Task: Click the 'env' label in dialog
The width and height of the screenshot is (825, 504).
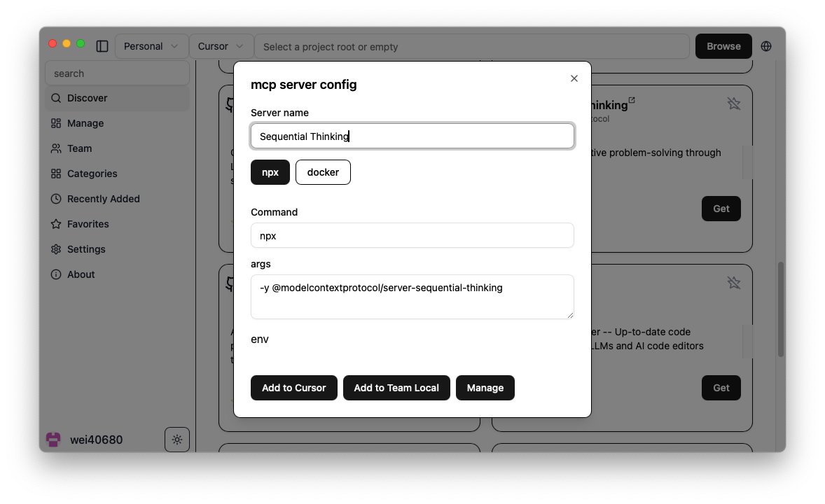Action: click(x=259, y=339)
